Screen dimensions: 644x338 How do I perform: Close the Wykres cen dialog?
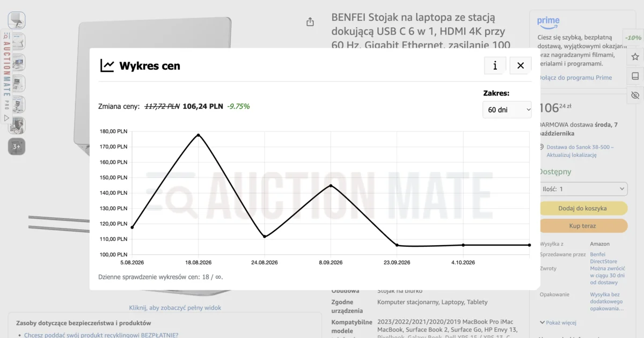[x=521, y=65]
